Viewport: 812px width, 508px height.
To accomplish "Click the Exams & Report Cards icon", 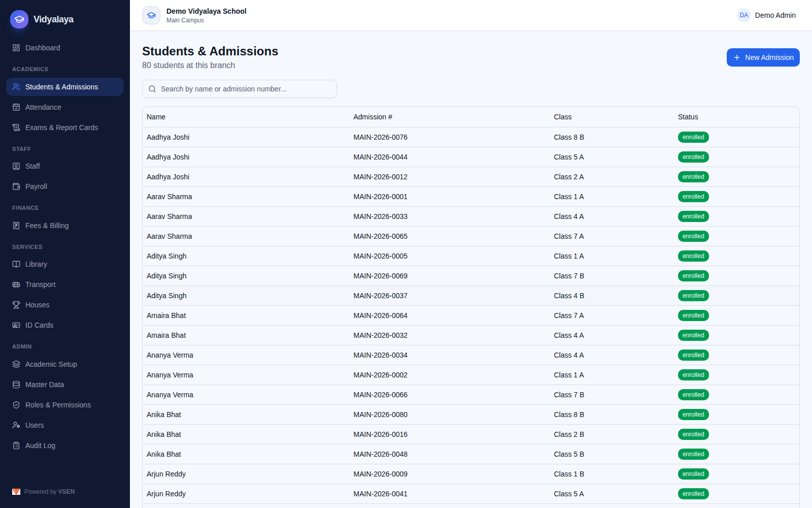I will [x=16, y=128].
